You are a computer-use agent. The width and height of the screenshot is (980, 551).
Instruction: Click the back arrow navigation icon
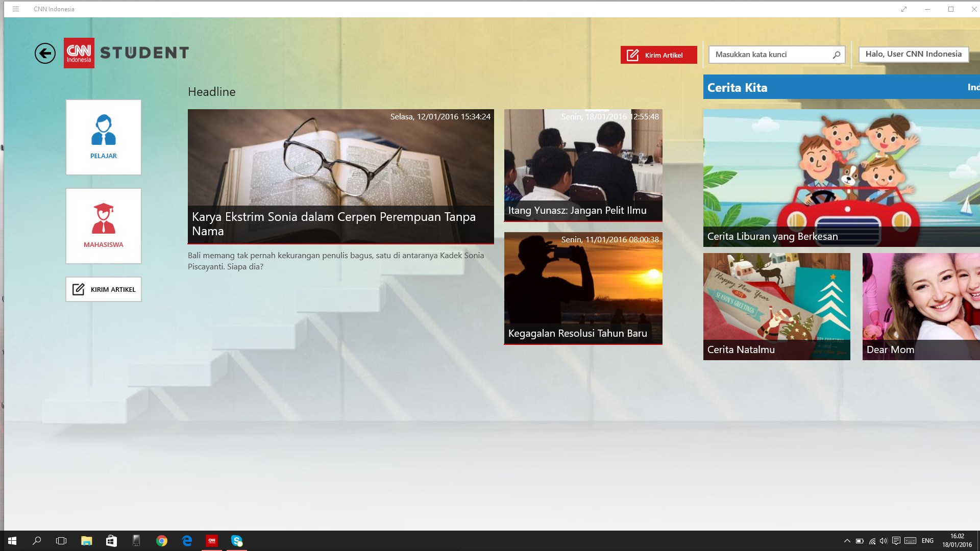pyautogui.click(x=45, y=53)
